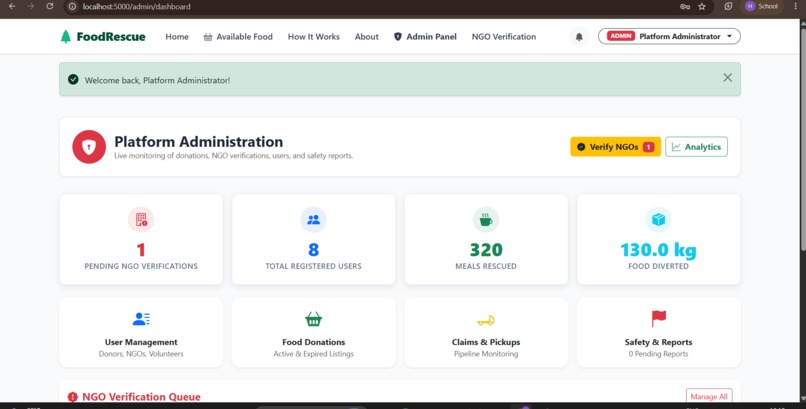Click the 320 meals rescued value
This screenshot has width=806, height=409.
point(486,250)
